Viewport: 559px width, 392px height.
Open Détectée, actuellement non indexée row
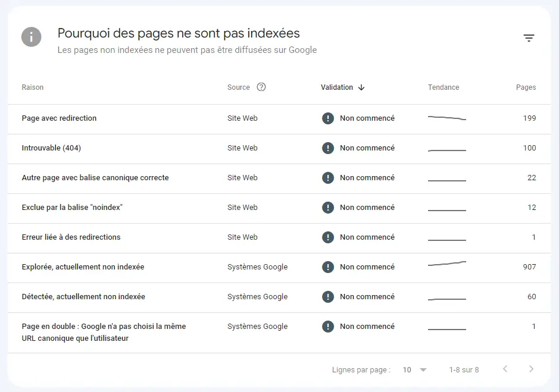coord(279,297)
